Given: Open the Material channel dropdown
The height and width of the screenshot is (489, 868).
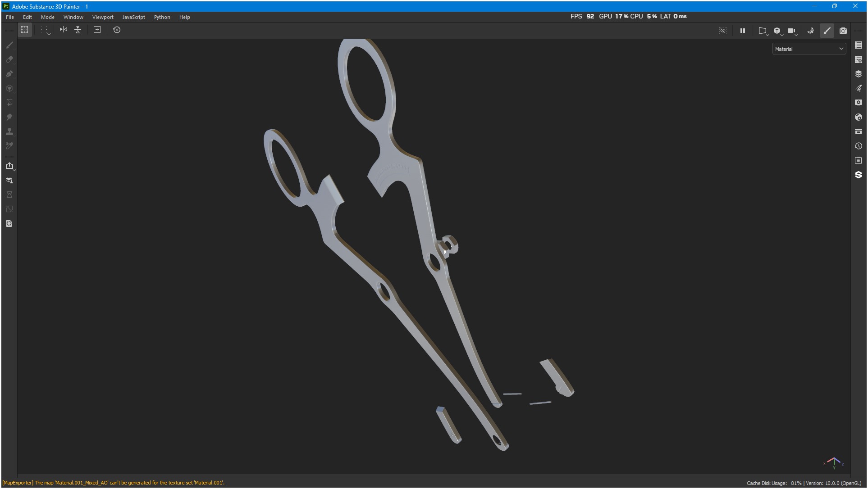Looking at the screenshot, I should [809, 49].
